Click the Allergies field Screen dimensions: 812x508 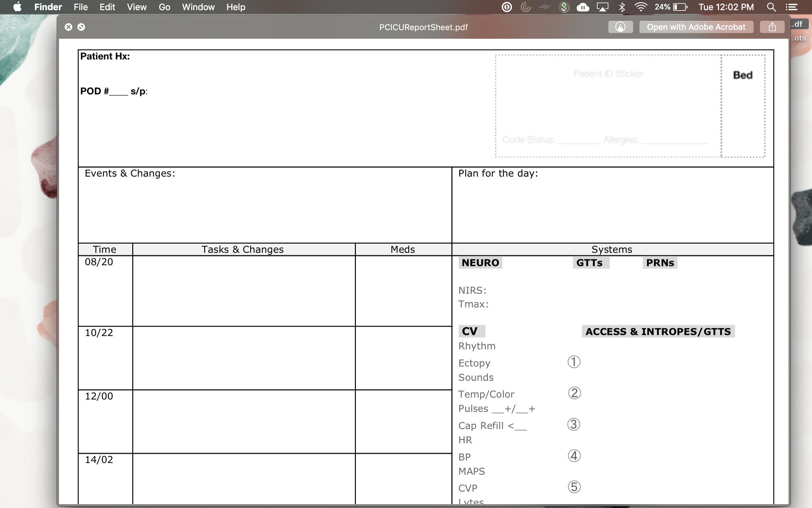coord(655,139)
